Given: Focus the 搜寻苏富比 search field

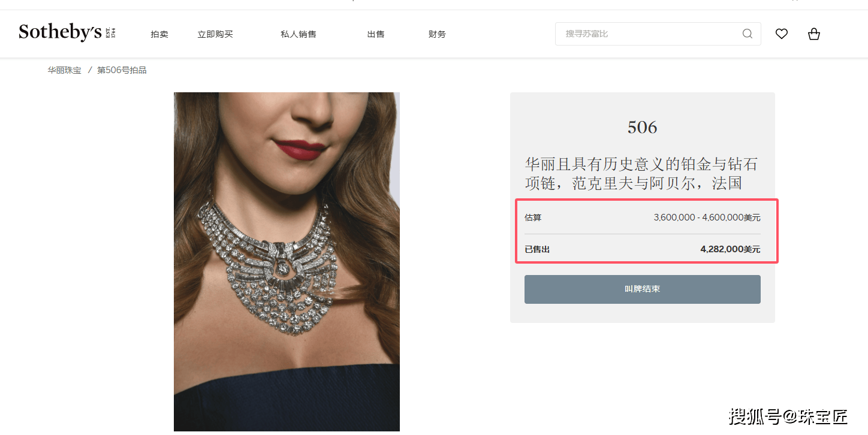Looking at the screenshot, I should [x=658, y=34].
